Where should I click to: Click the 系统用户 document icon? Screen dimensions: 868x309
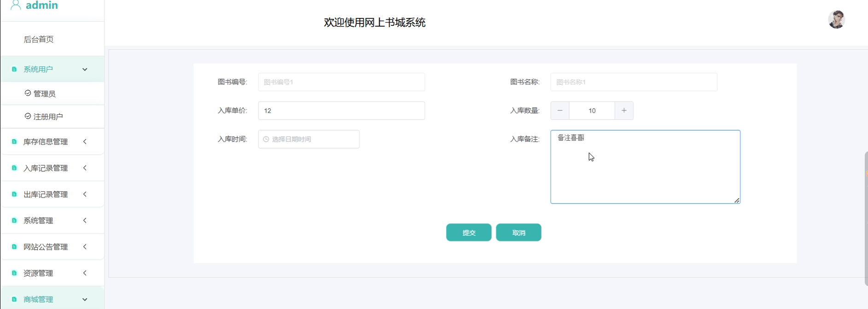coord(14,69)
